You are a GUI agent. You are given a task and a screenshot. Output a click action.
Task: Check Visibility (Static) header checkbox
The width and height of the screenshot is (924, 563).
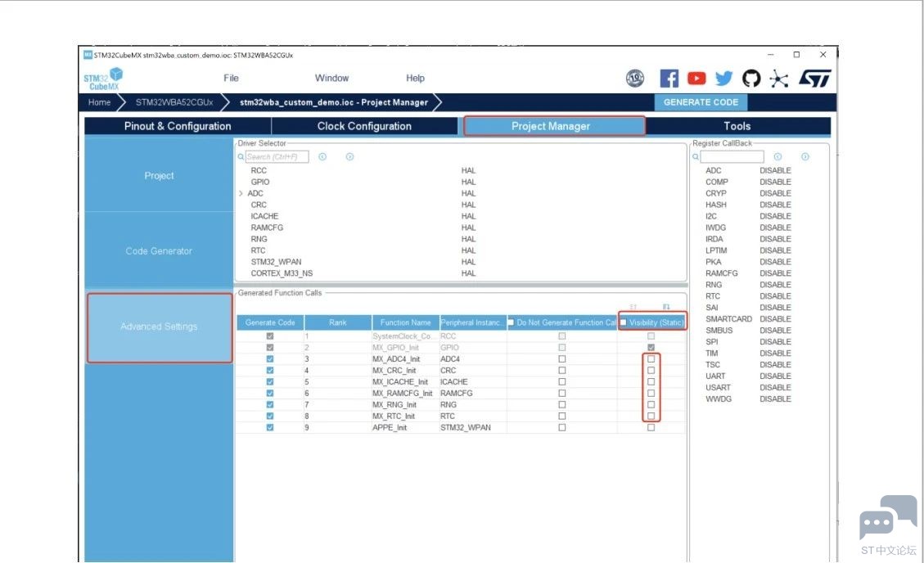click(624, 322)
